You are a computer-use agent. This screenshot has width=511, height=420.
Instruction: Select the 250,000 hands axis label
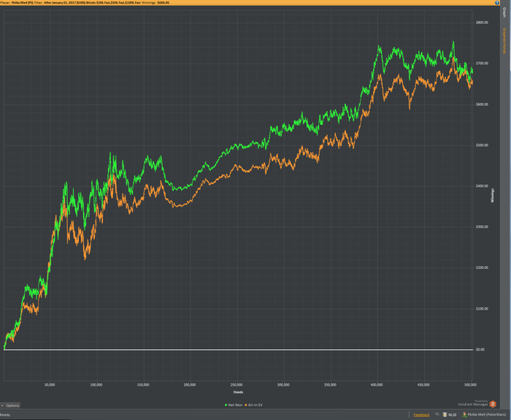click(x=237, y=385)
